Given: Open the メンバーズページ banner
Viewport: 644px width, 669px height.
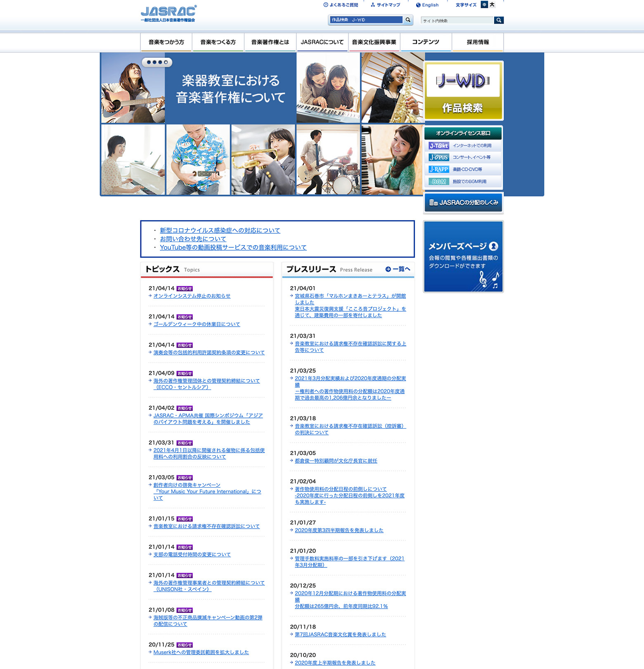Looking at the screenshot, I should pos(463,256).
